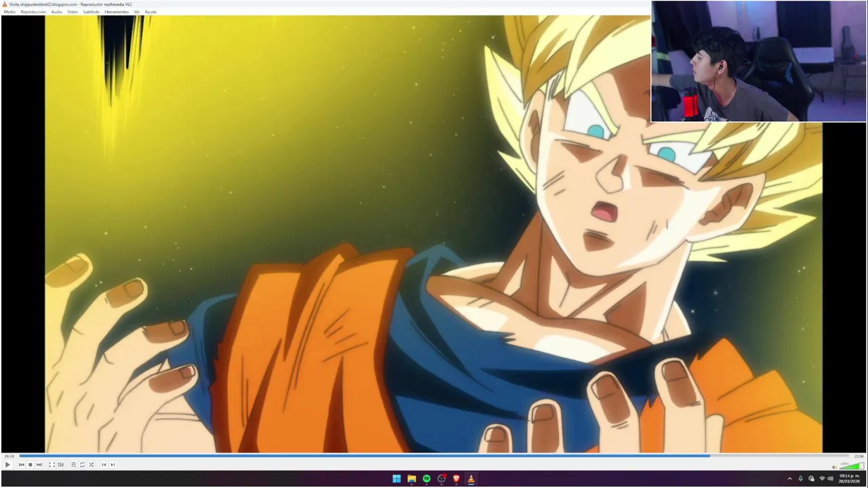Screen dimensions: 868x488
Task: Open the Medio menu
Action: [9, 12]
